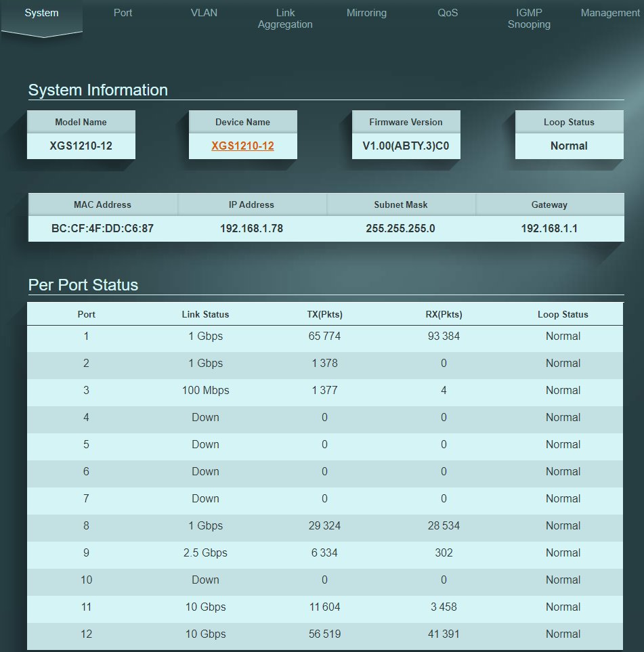
Task: Click port 2 TX value 1 378
Action: coord(324,363)
